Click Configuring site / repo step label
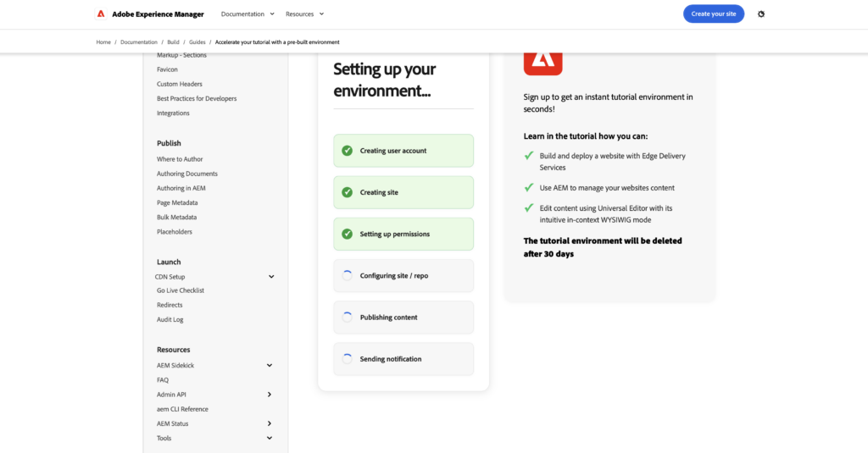The image size is (868, 453). coord(394,275)
